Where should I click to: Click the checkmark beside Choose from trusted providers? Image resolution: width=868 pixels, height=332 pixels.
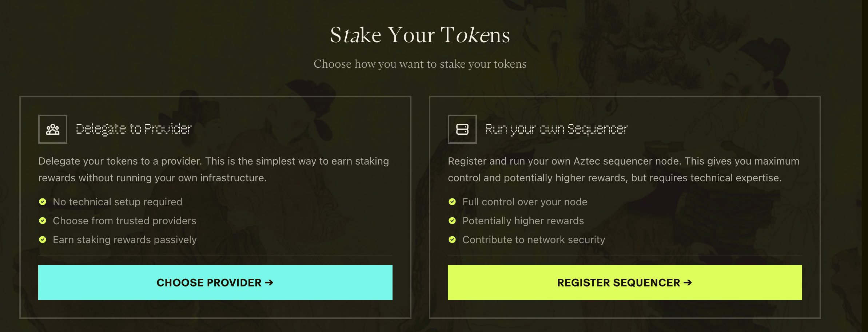[x=43, y=221]
